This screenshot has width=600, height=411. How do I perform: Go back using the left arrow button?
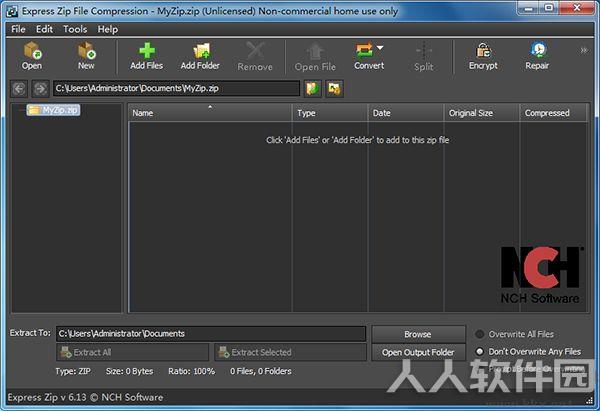coord(19,89)
